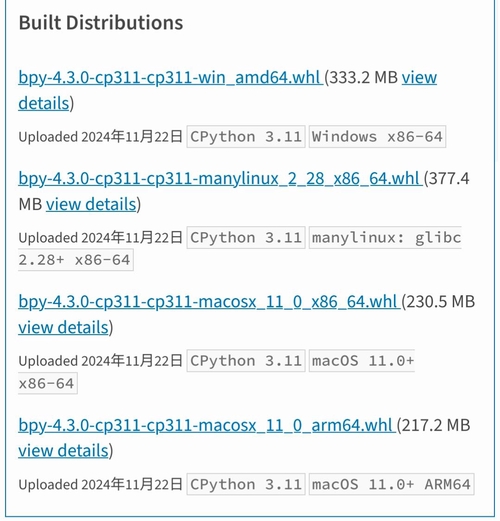
Task: Open view details for the 217.2 MB wheel
Action: [63, 451]
